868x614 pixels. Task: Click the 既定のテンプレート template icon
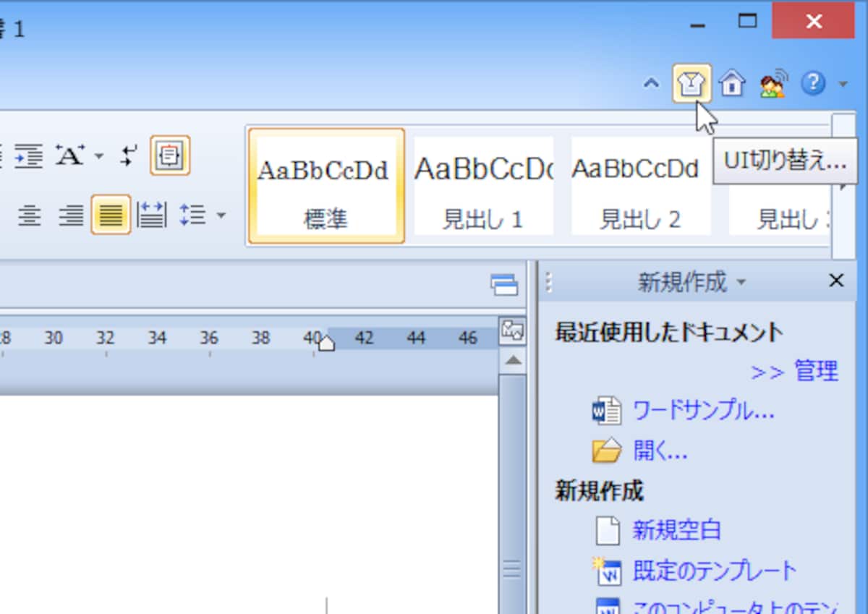click(x=606, y=571)
